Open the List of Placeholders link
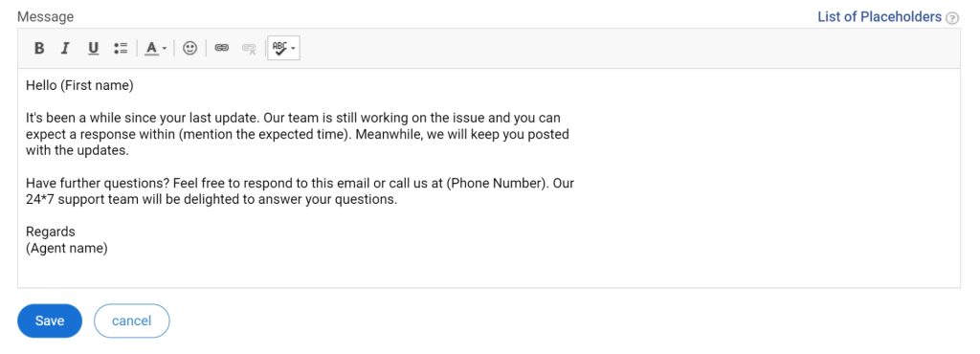 point(880,17)
